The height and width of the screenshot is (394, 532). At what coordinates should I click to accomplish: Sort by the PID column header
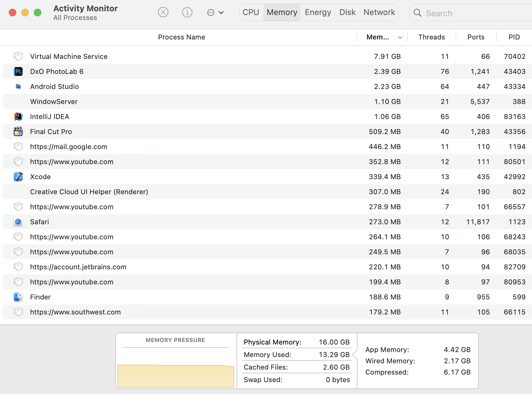[514, 37]
